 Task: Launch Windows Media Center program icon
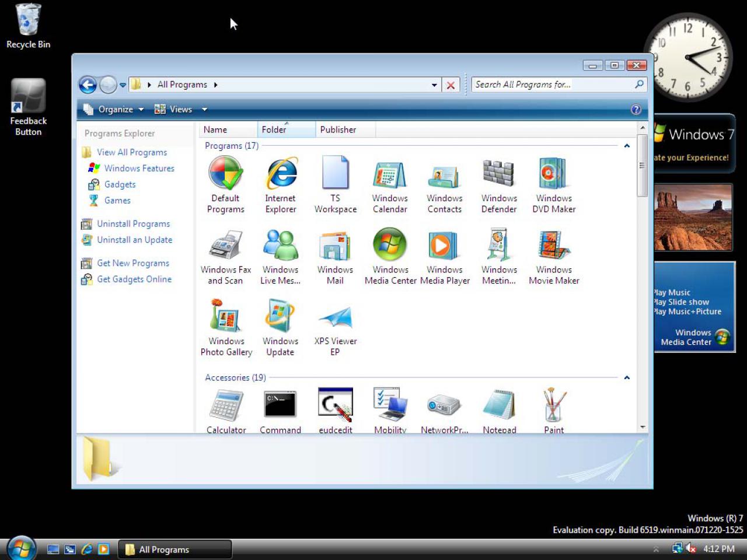[390, 257]
